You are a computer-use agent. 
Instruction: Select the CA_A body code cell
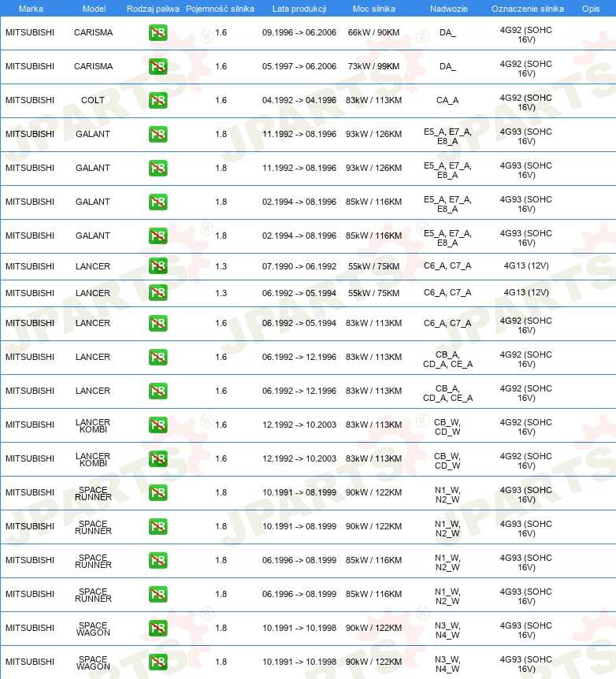pos(447,100)
